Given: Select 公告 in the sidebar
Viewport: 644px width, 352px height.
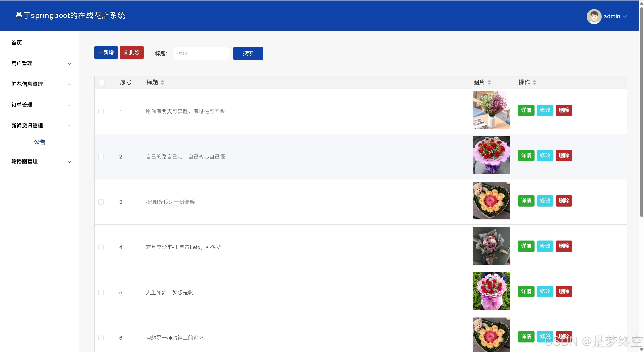Looking at the screenshot, I should coord(40,142).
